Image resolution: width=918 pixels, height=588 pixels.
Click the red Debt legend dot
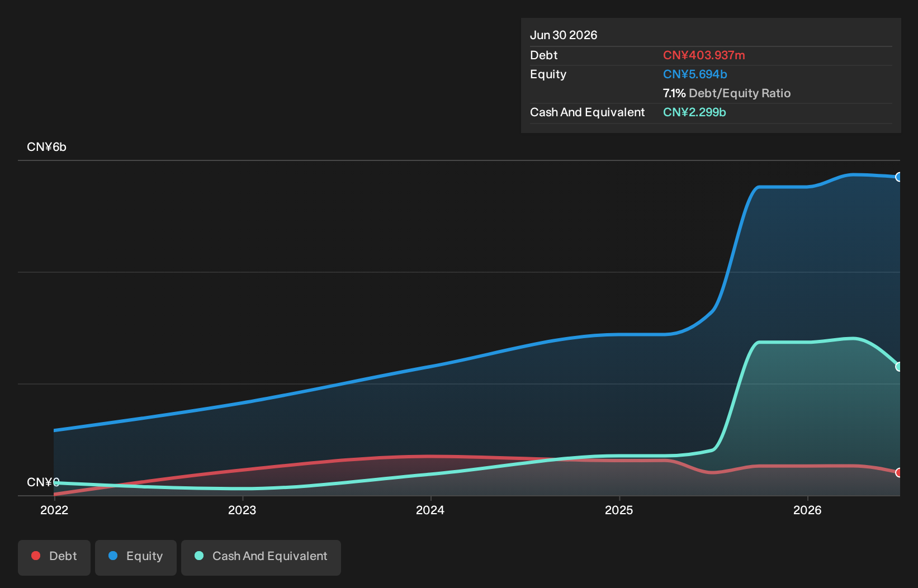(36, 556)
